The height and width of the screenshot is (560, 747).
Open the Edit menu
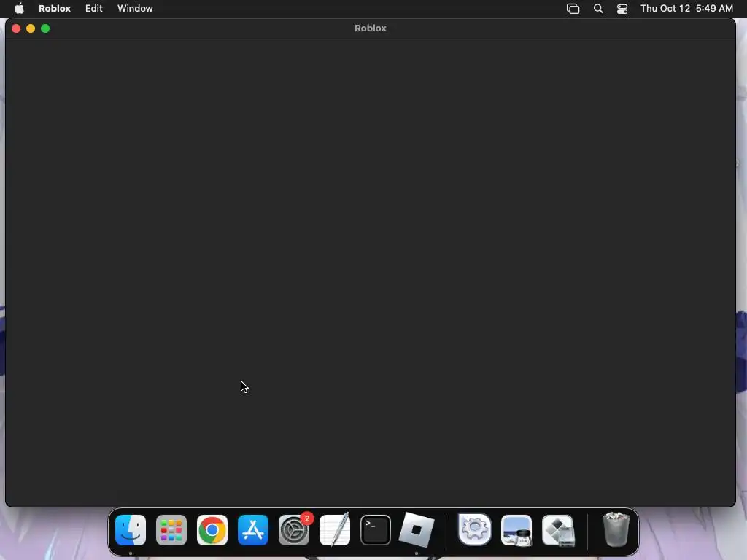94,8
